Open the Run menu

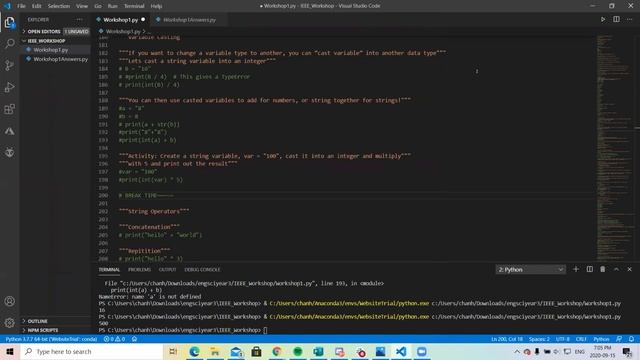(x=113, y=6)
